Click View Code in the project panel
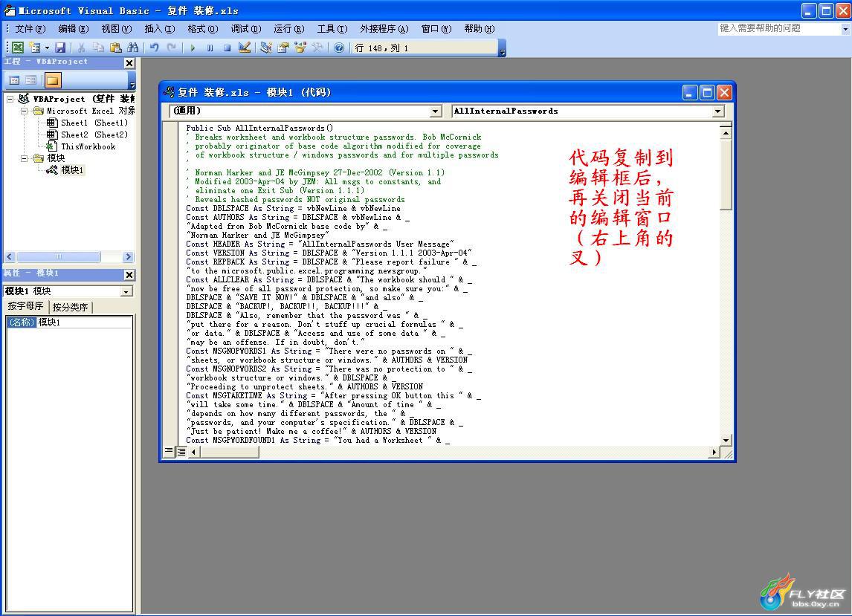The width and height of the screenshot is (852, 616). coord(14,80)
